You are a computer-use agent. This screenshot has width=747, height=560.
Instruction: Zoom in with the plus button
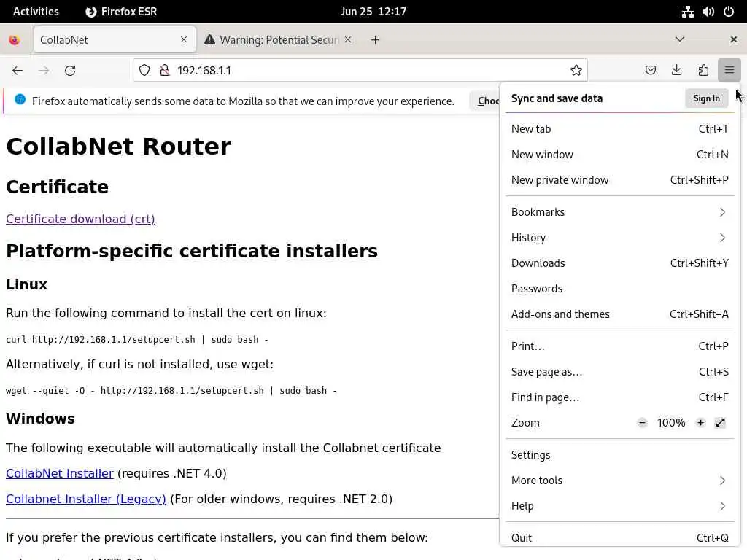[x=700, y=422]
